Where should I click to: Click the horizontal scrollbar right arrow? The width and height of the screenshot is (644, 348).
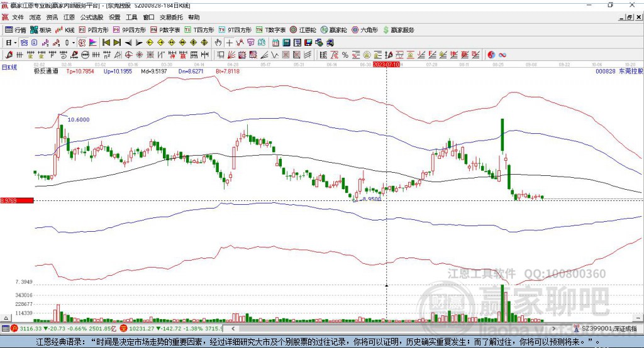553,329
